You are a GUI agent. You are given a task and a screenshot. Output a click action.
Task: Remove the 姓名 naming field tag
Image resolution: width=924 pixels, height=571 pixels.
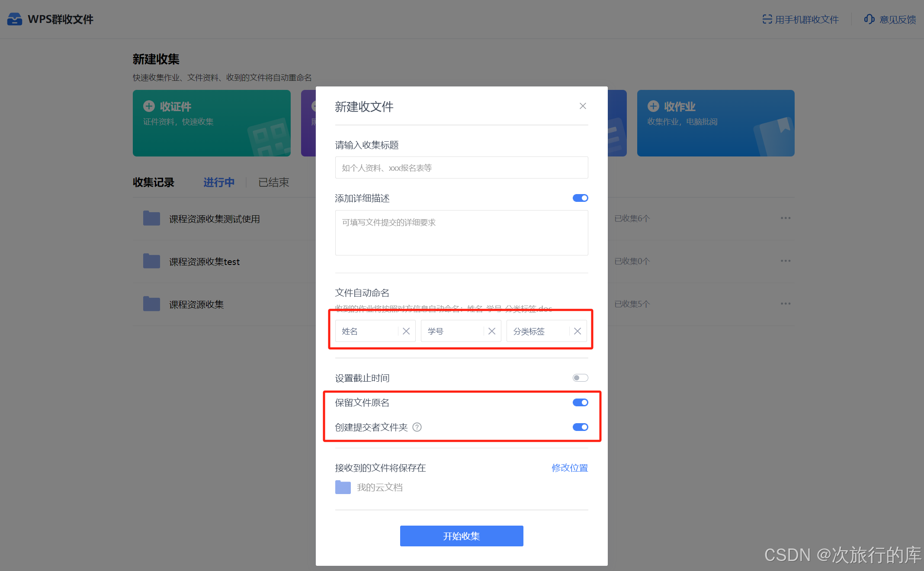[x=406, y=331]
